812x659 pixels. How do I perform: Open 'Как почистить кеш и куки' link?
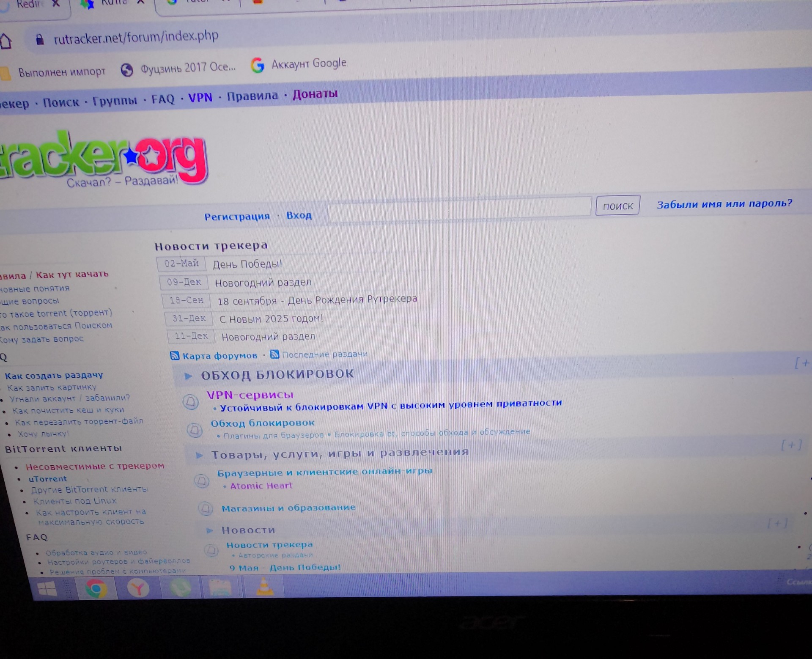(x=68, y=410)
